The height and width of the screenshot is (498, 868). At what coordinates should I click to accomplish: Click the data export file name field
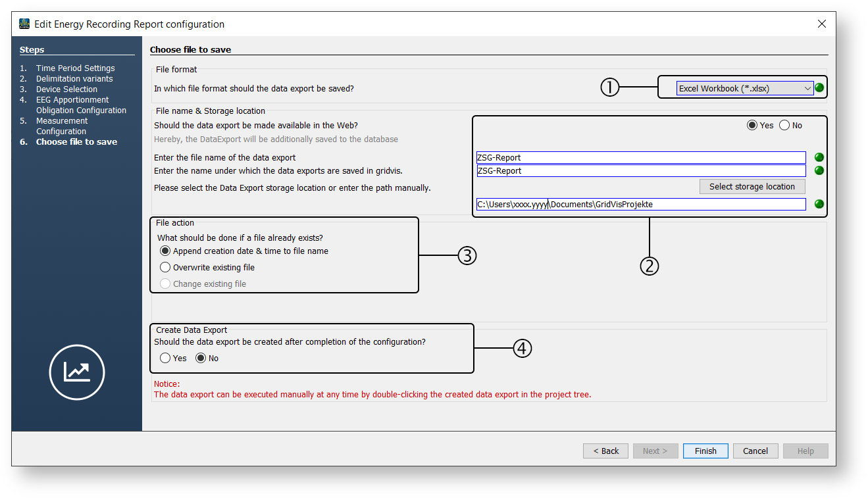click(x=640, y=157)
